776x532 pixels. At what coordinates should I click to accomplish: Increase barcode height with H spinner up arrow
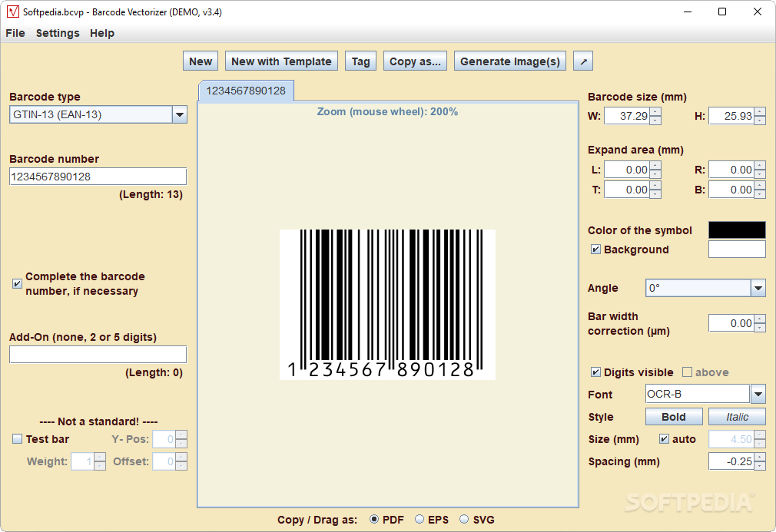tap(760, 112)
